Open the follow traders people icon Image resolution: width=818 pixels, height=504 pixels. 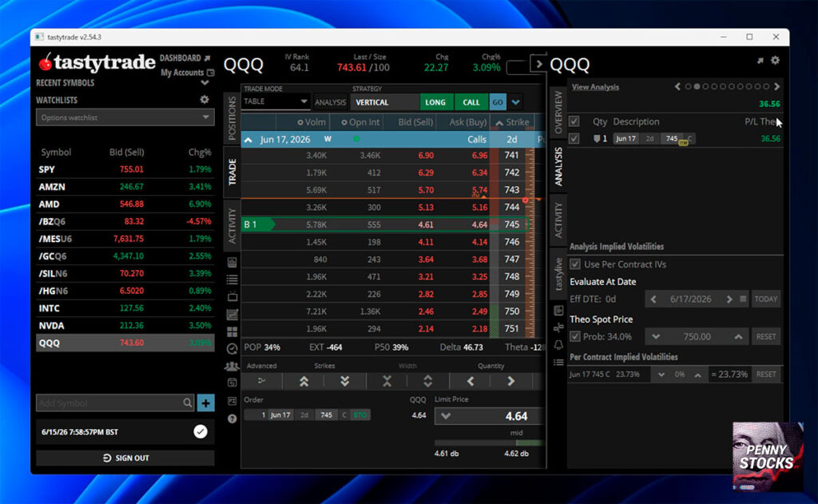click(232, 366)
